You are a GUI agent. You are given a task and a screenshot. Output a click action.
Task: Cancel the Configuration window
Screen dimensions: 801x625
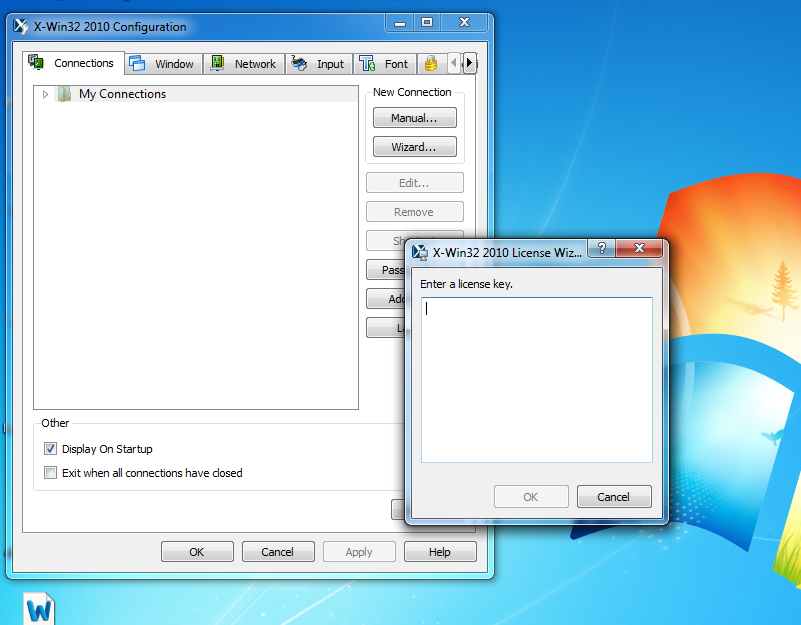278,552
